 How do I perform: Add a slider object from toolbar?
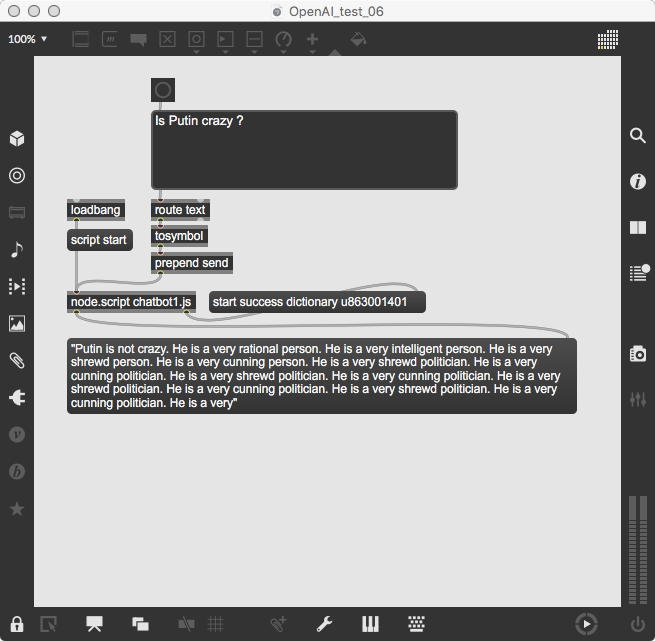coord(254,39)
